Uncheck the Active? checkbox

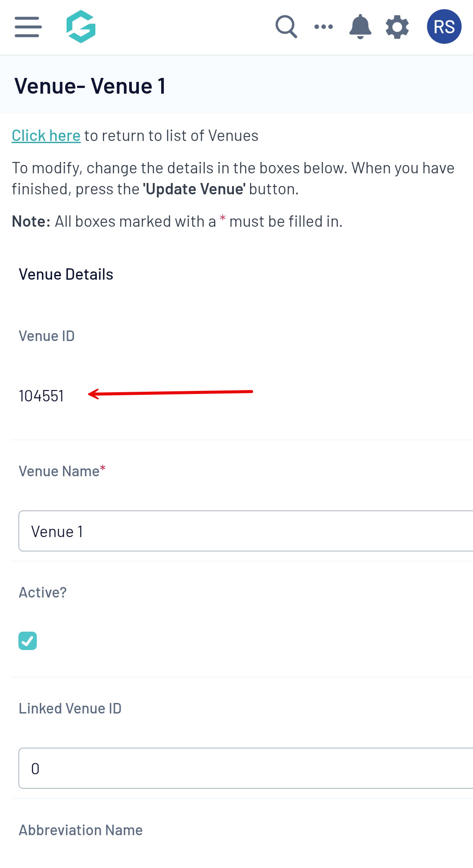point(28,641)
